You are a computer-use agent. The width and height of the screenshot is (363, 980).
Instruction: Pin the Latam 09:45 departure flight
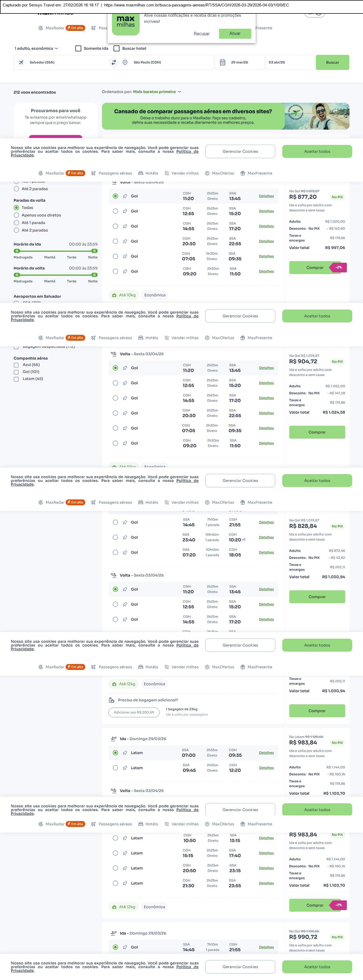125,768
